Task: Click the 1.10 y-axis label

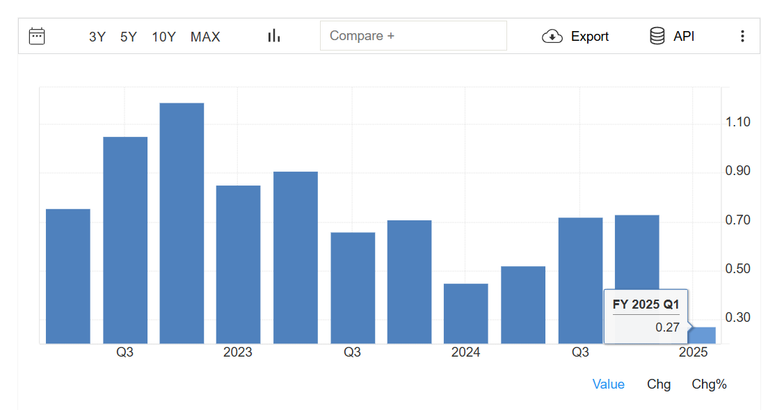Action: 738,122
